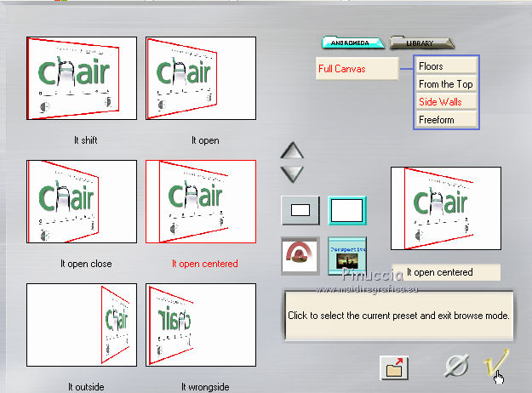
Task: Click the Perspective picture icon
Action: [x=347, y=255]
